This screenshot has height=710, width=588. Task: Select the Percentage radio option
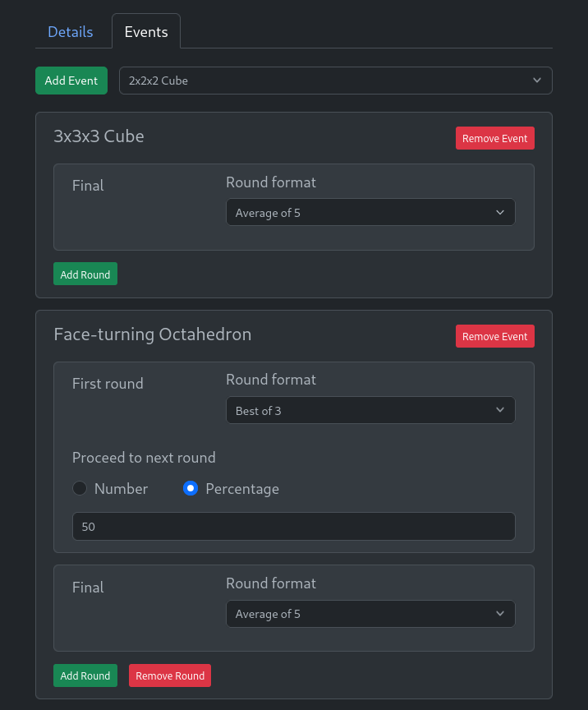click(191, 488)
